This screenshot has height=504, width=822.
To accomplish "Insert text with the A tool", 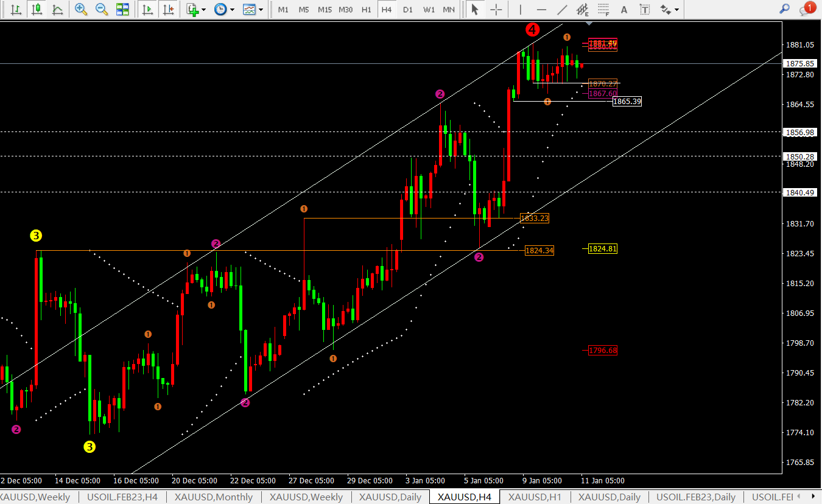I will (x=624, y=9).
